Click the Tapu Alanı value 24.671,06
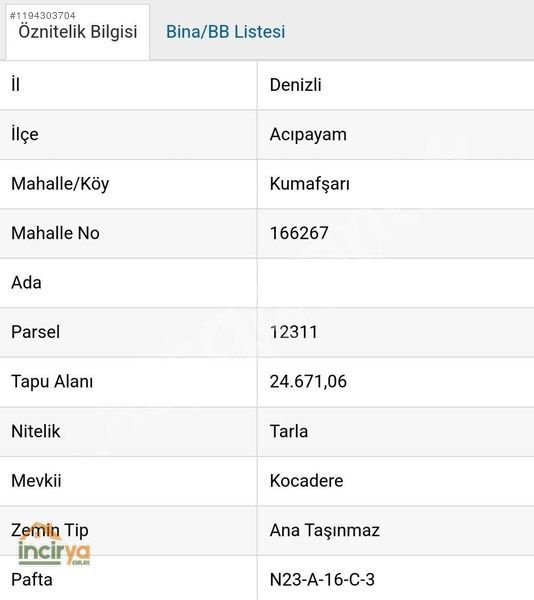The image size is (534, 600). 308,382
